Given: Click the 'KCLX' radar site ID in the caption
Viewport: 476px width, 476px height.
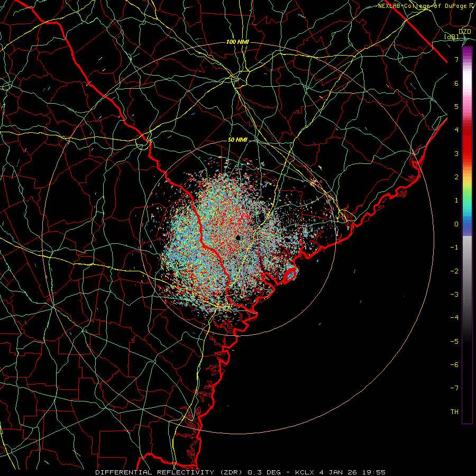Looking at the screenshot, I should 305,472.
